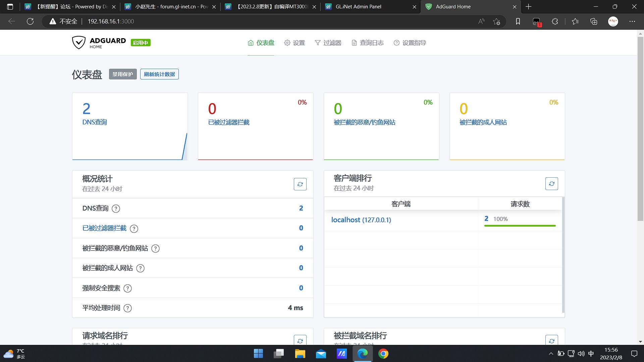644x362 pixels.
Task: Refresh the 被拦截域名排行 panel
Action: [x=551, y=341]
